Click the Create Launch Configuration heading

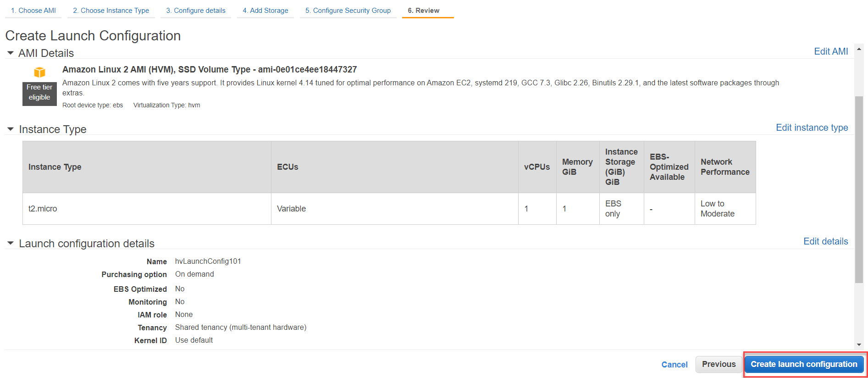pyautogui.click(x=93, y=36)
